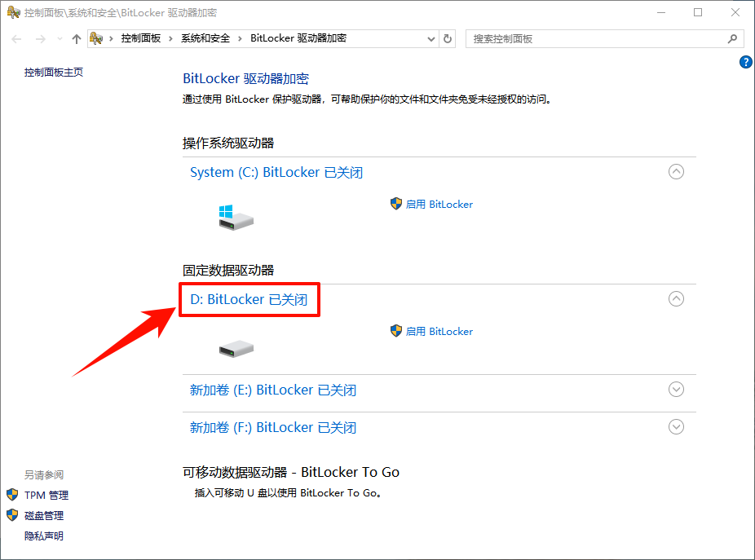
Task: Navigate to 控制面板 breadcrumb
Action: 140,38
